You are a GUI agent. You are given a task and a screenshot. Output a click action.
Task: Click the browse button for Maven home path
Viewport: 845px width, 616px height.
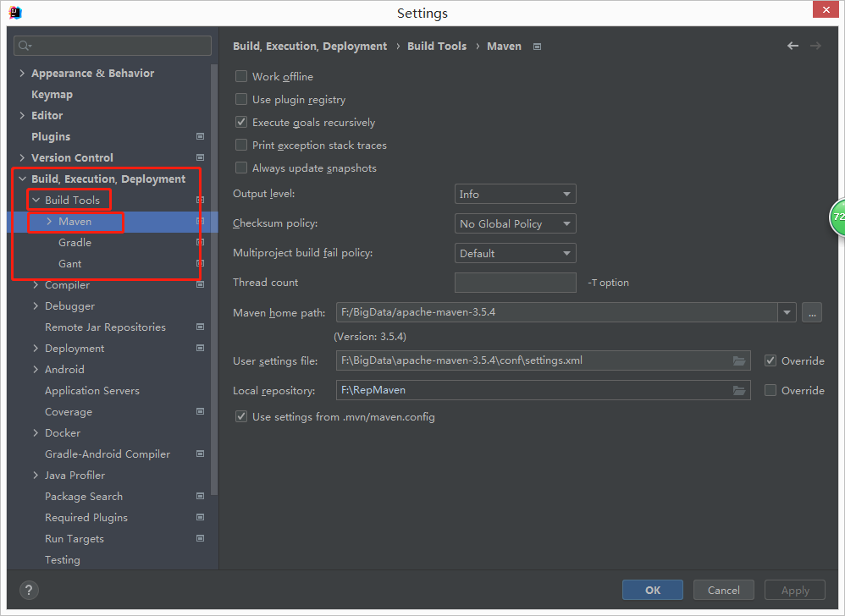812,312
